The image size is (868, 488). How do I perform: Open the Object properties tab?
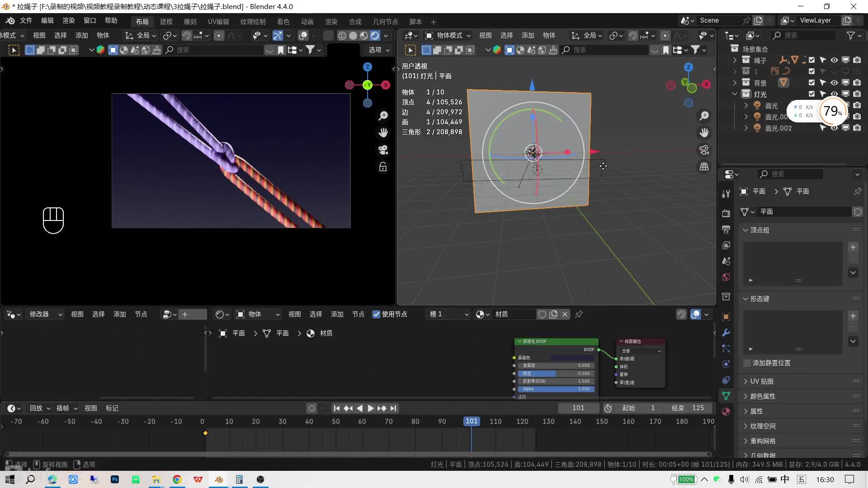coord(726,317)
